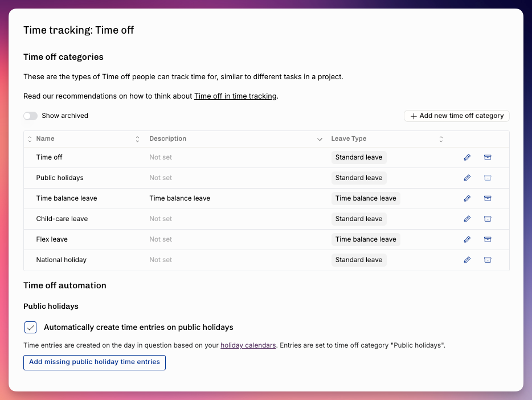Viewport: 532px width, 400px height.
Task: Archive the Flex leave category
Action: click(488, 239)
